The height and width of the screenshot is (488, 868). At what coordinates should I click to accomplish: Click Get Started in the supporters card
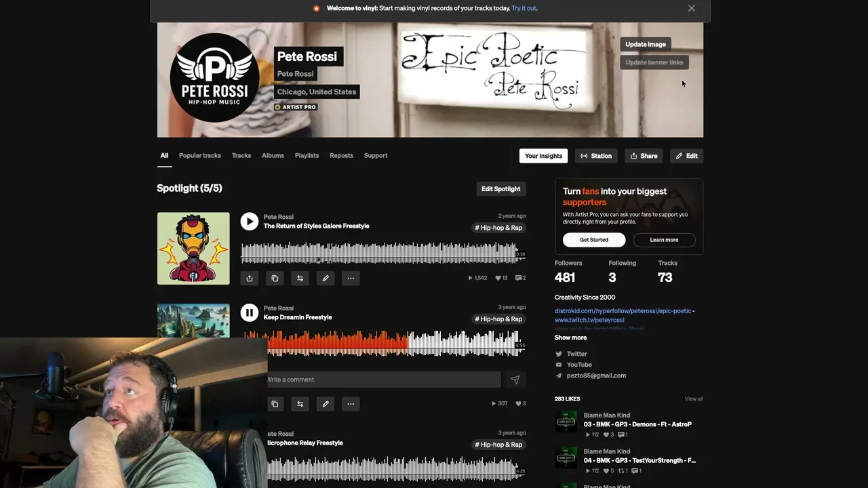point(594,240)
